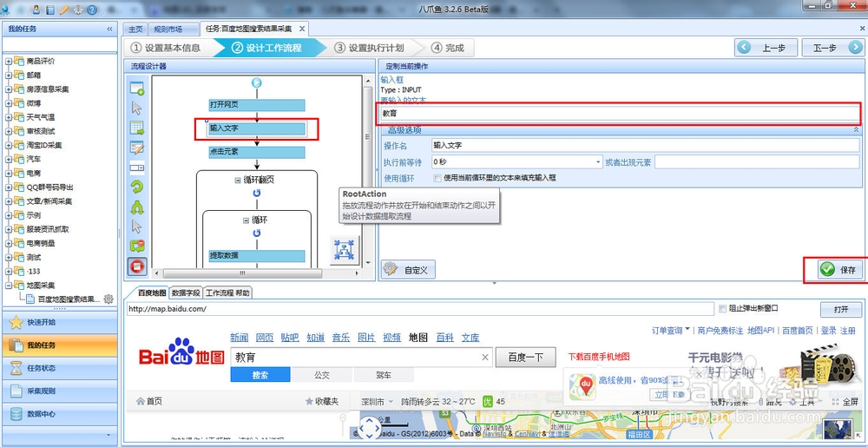
Task: Click the map pan compass control
Action: [369, 428]
